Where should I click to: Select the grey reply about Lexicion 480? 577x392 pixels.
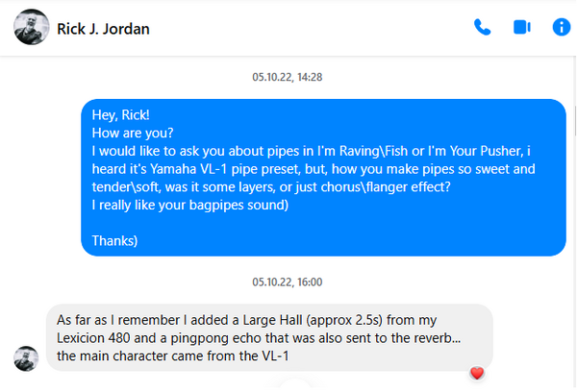tap(269, 337)
